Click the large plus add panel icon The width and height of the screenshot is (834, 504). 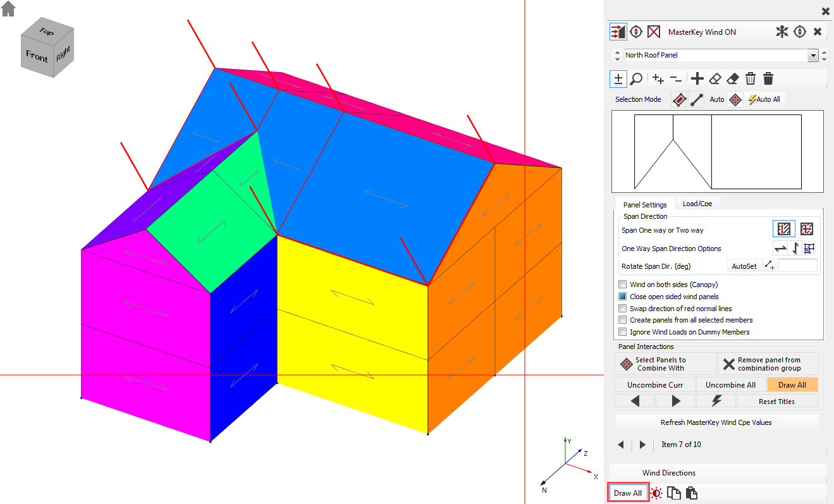[697, 79]
